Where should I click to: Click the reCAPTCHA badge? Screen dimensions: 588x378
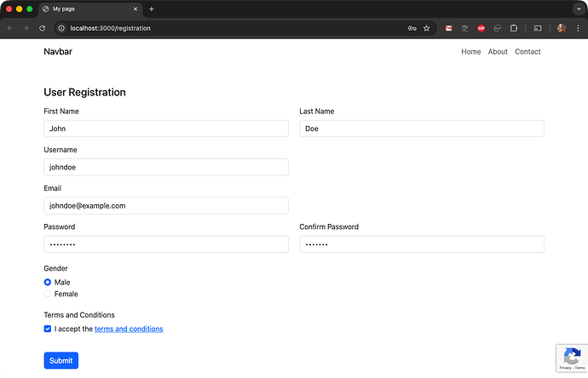pyautogui.click(x=572, y=358)
